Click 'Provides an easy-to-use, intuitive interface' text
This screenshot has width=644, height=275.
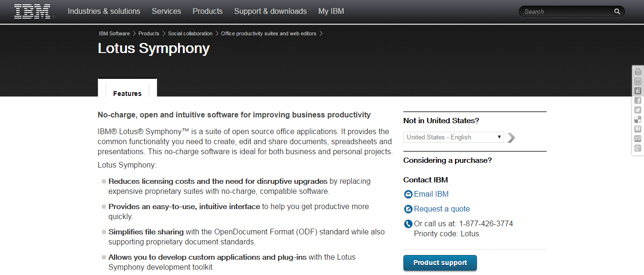(184, 207)
